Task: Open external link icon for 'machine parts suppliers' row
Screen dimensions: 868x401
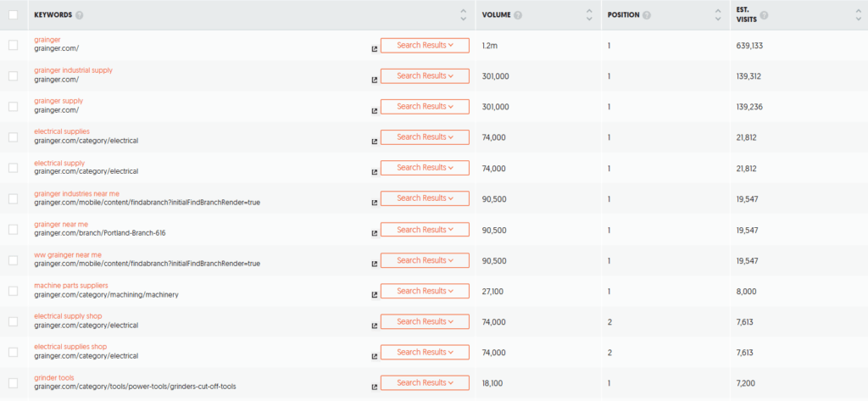Action: (374, 295)
